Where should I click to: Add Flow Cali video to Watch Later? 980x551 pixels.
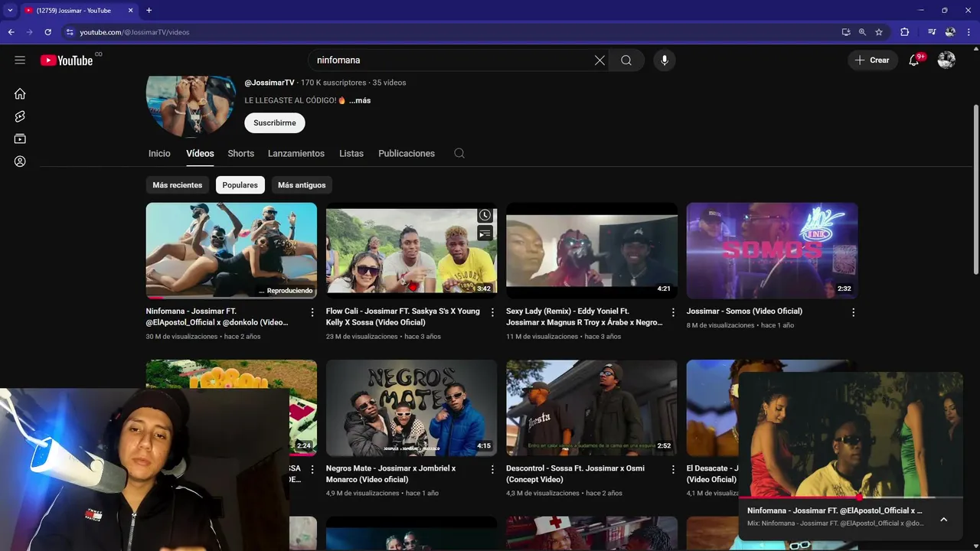tap(485, 215)
